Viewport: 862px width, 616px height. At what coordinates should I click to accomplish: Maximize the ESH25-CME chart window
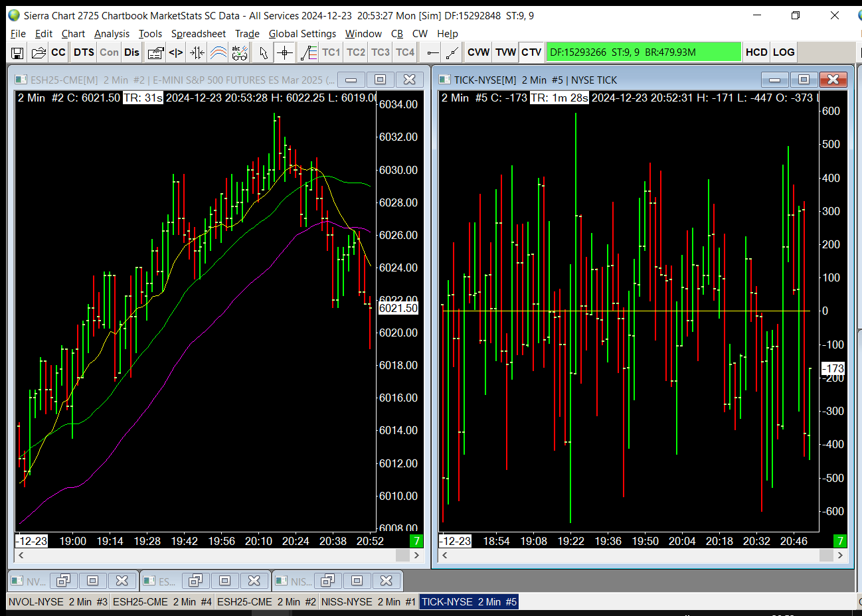click(x=380, y=80)
